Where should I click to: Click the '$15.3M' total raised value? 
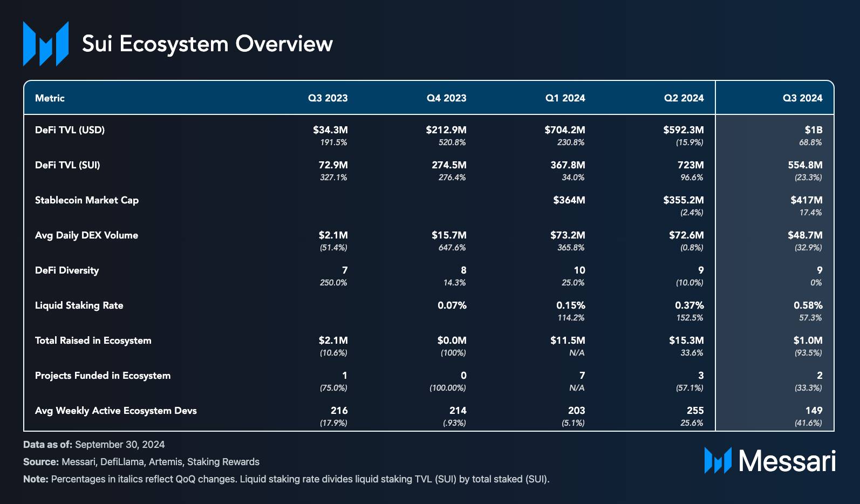(686, 340)
